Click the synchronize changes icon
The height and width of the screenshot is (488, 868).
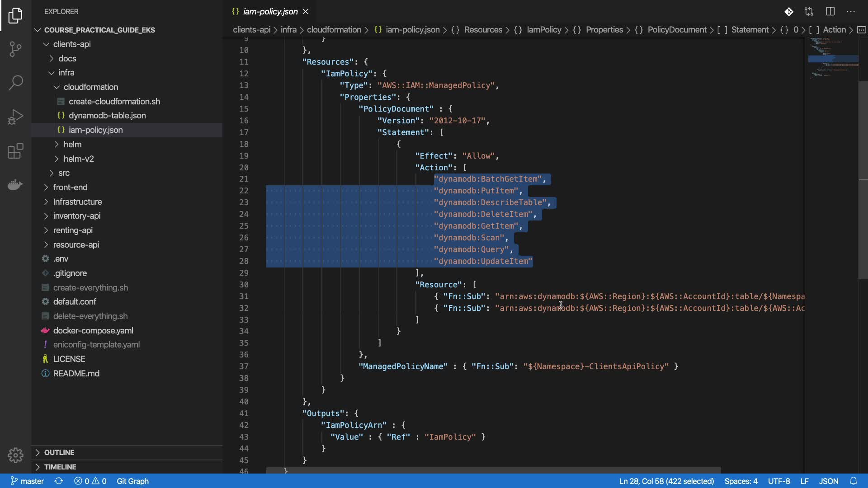pyautogui.click(x=59, y=481)
